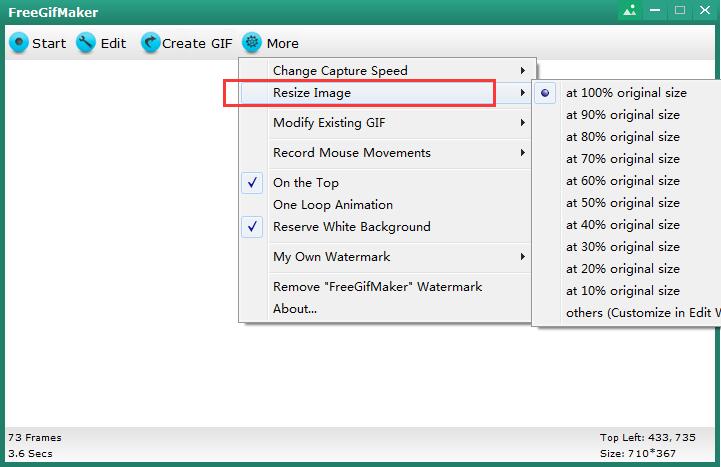This screenshot has height=467, width=721.
Task: Open My Own Watermark menu entry
Action: pyautogui.click(x=385, y=256)
